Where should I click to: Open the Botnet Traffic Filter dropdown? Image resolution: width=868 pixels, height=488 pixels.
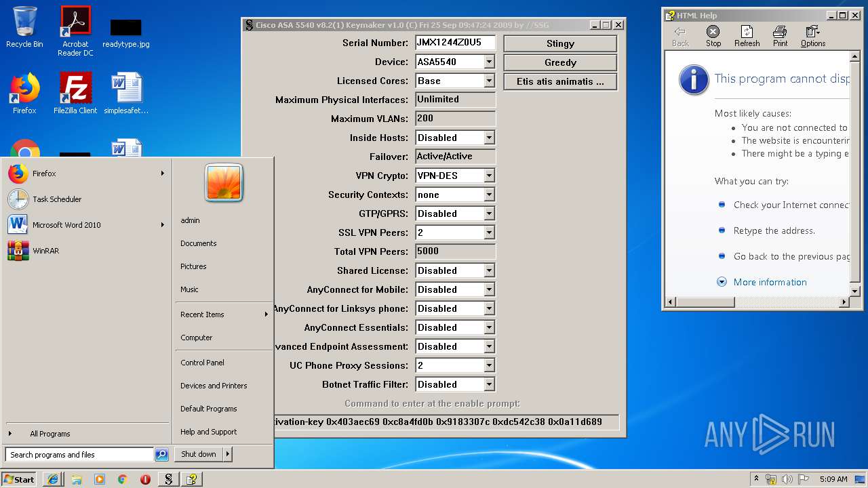pos(489,384)
